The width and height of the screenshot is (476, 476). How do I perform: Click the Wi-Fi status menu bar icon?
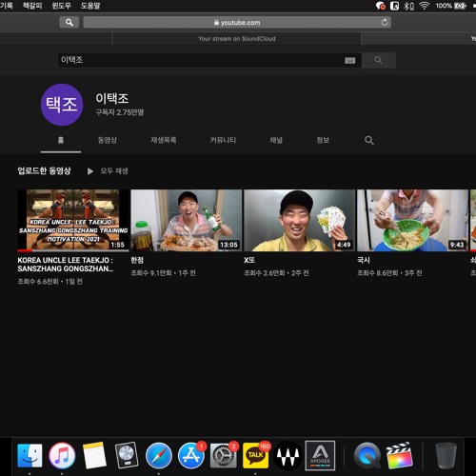[x=425, y=6]
